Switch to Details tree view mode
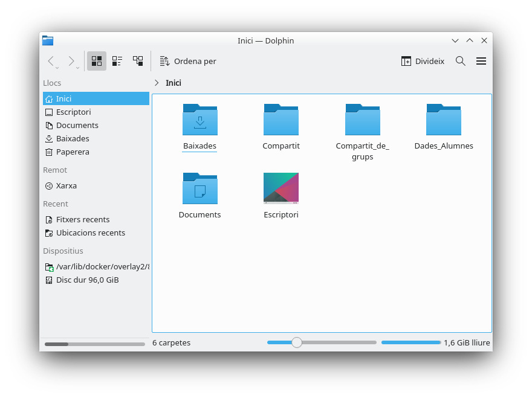Screen dimensions: 532x398 138,61
